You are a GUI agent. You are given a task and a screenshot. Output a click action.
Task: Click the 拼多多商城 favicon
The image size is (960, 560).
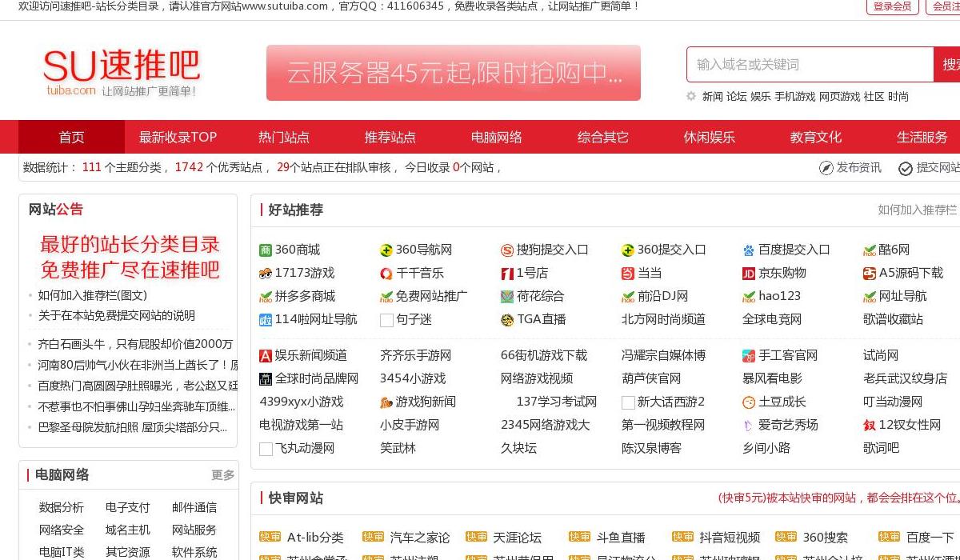pos(266,297)
